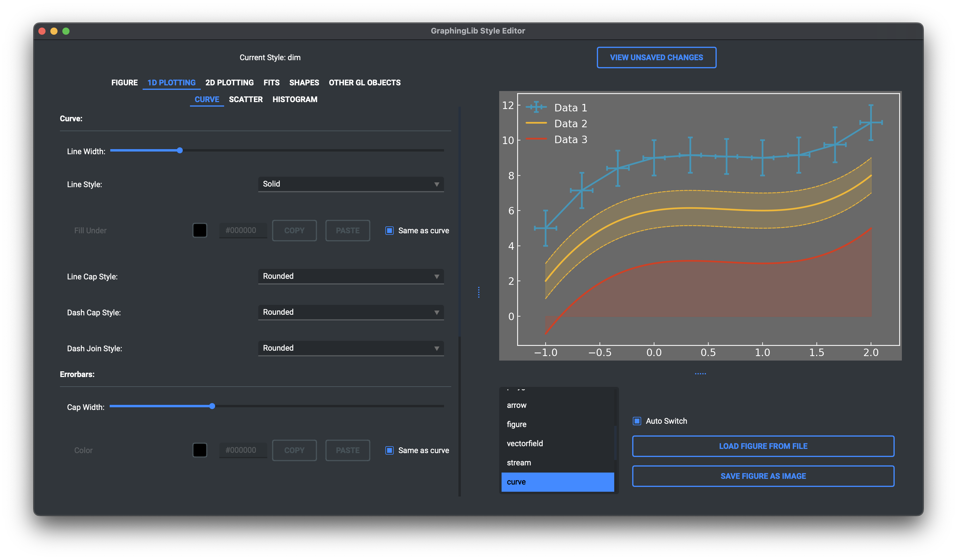Screen dimensions: 957x560
Task: Click COPY button in Fill Under row
Action: click(x=294, y=231)
